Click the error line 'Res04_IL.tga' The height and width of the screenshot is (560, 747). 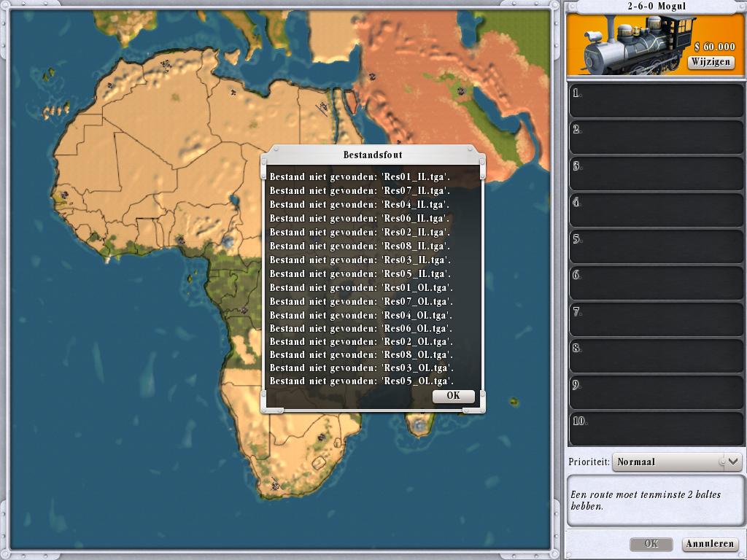(x=360, y=205)
